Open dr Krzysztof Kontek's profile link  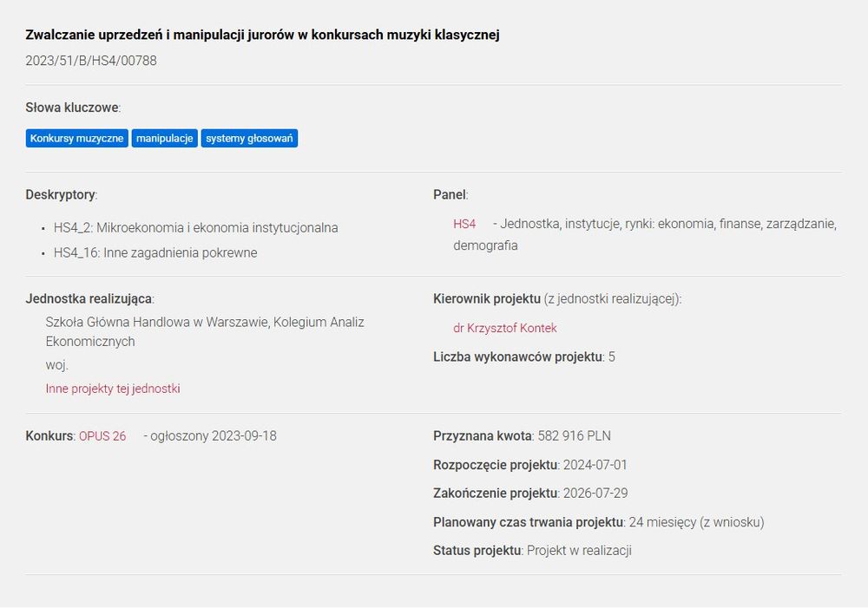click(x=504, y=328)
